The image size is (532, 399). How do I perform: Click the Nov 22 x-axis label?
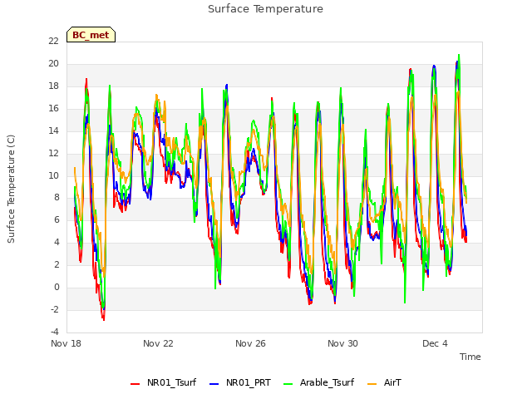[x=158, y=343]
